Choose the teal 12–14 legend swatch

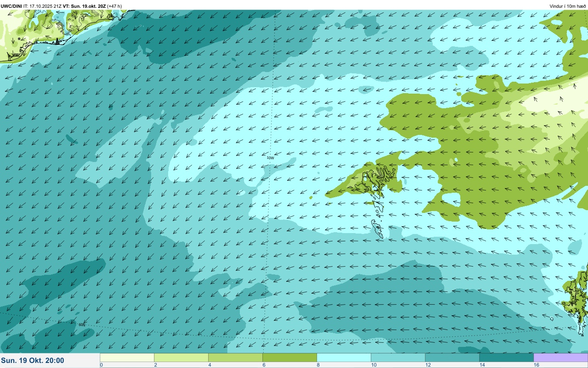tap(452, 357)
